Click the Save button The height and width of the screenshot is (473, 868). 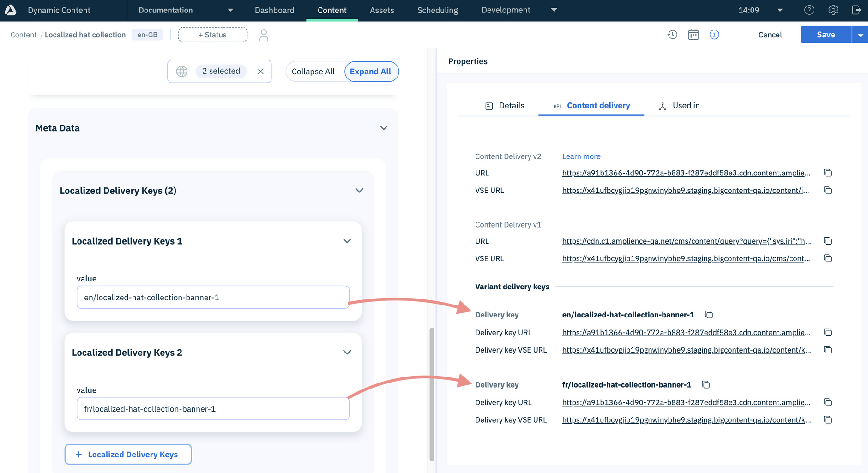click(826, 35)
